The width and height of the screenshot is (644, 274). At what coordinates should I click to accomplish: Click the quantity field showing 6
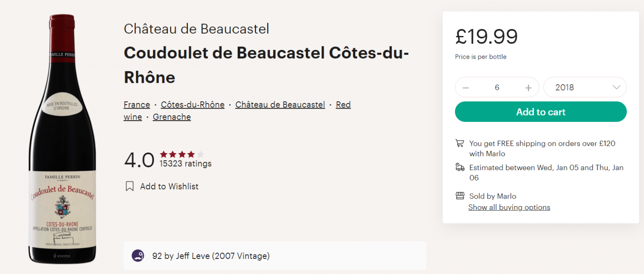point(497,88)
